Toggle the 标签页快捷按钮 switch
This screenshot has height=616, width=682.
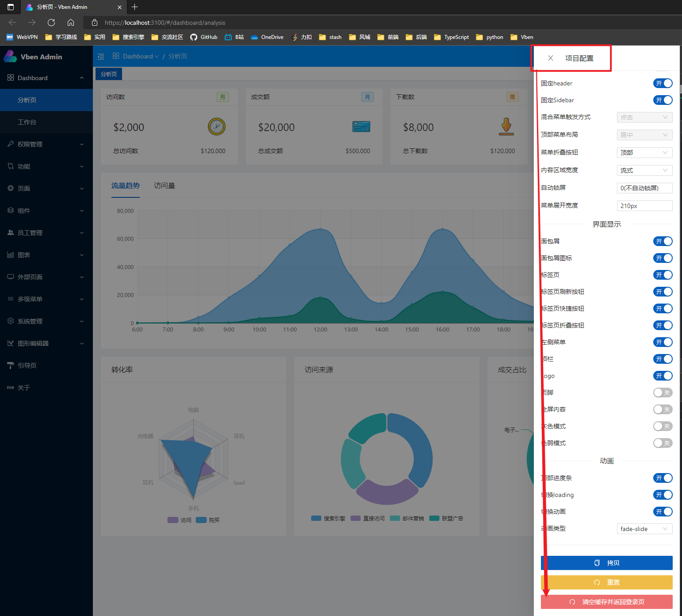(x=663, y=308)
